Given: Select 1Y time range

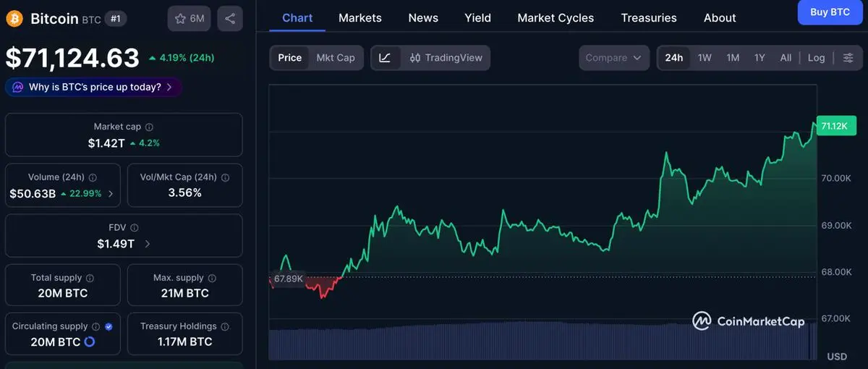Looking at the screenshot, I should [x=759, y=58].
